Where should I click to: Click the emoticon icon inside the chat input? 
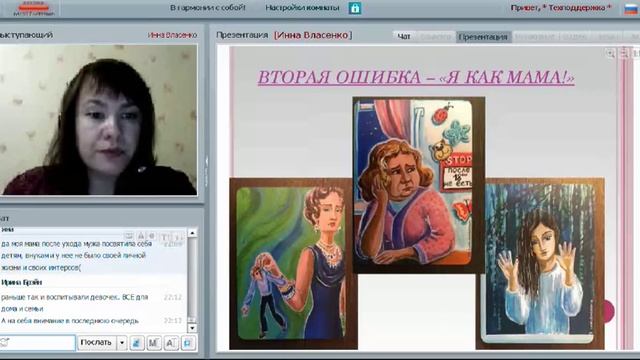tap(5, 342)
